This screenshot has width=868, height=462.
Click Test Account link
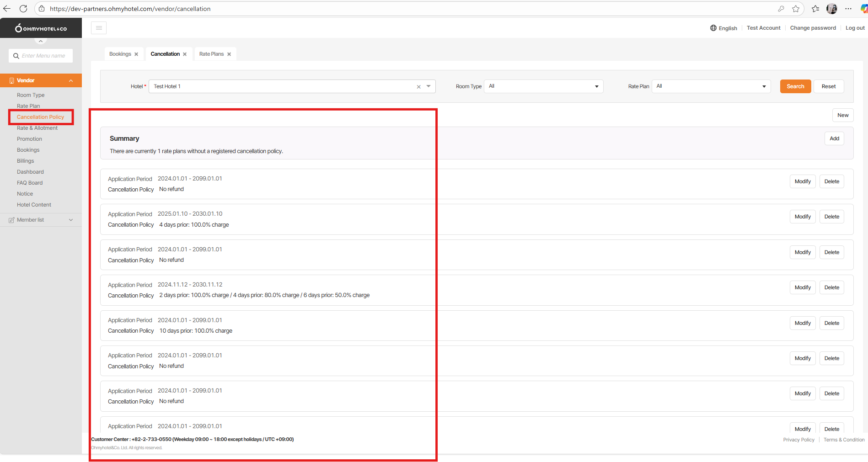(763, 28)
